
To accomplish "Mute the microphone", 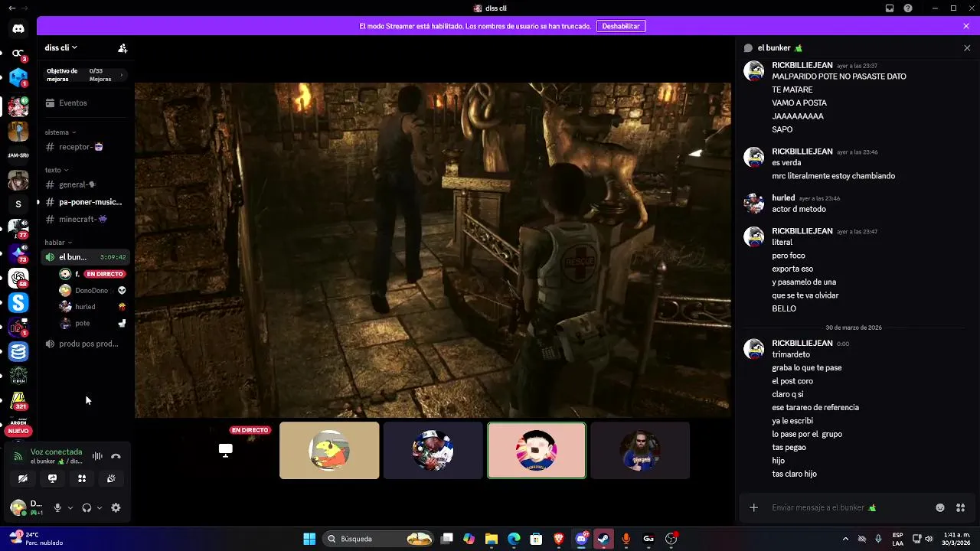I will [x=57, y=507].
